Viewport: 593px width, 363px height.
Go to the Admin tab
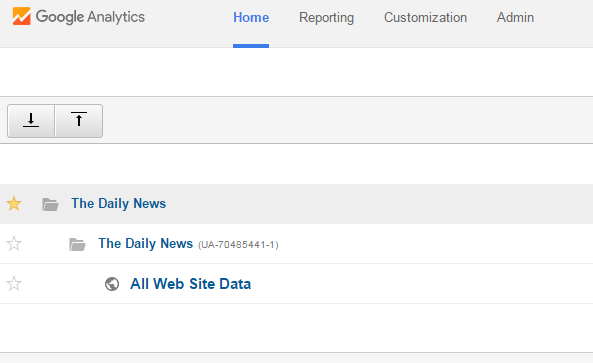[x=515, y=17]
